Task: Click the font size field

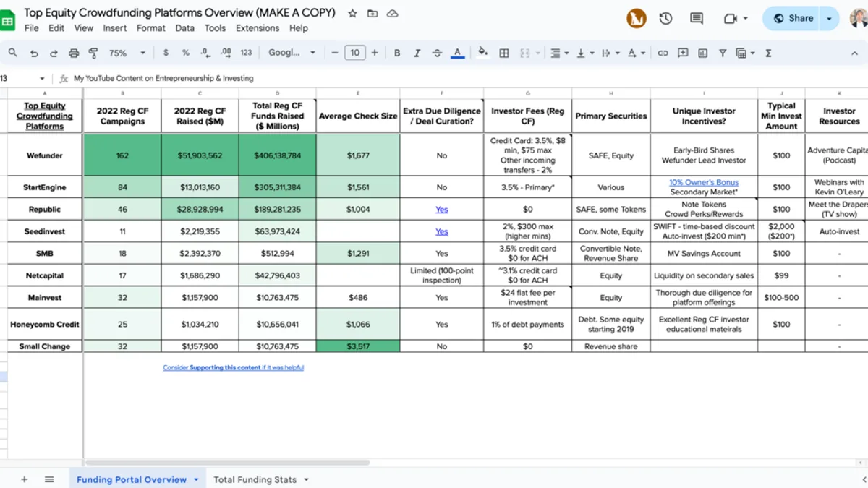Action: click(354, 53)
